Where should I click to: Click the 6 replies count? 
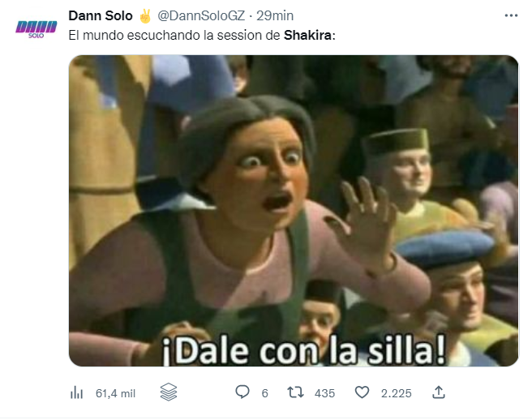pyautogui.click(x=265, y=393)
